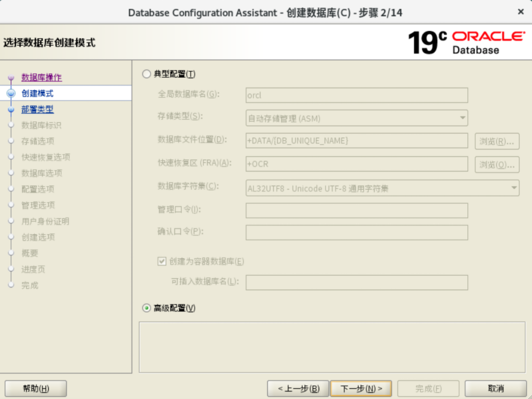
Task: Click the Oracle 19c Database logo
Action: pyautogui.click(x=465, y=42)
